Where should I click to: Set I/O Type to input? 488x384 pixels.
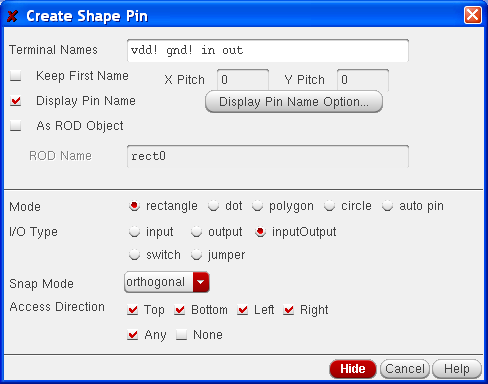(134, 232)
